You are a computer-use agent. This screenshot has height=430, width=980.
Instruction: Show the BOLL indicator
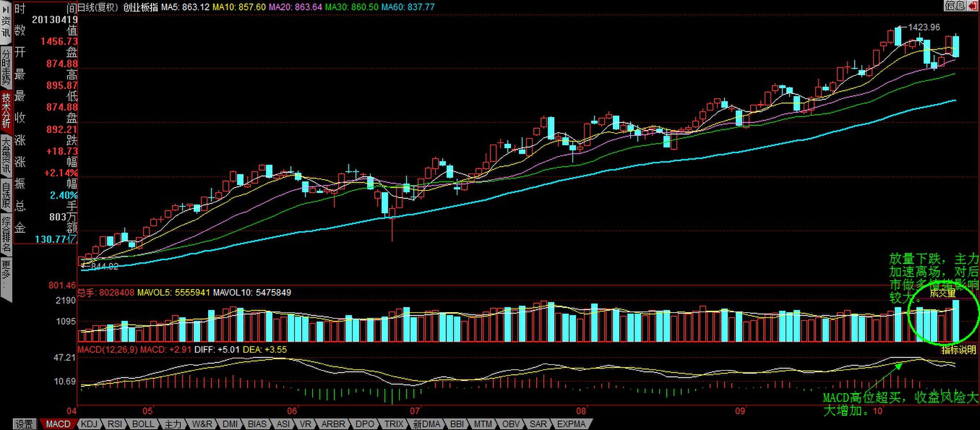[143, 424]
